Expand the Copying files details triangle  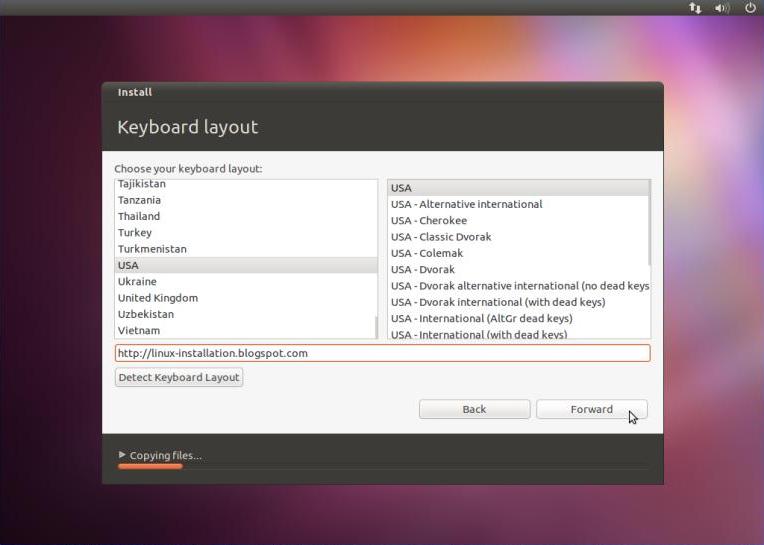(x=122, y=454)
